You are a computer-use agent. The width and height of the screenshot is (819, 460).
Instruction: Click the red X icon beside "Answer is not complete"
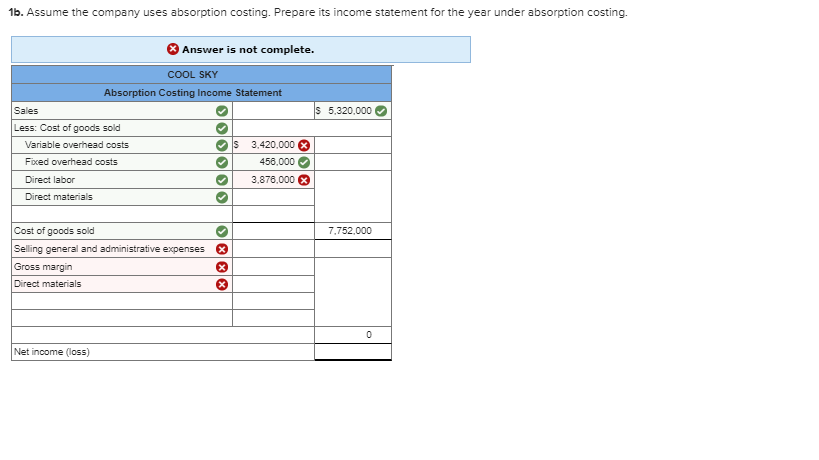(x=172, y=49)
